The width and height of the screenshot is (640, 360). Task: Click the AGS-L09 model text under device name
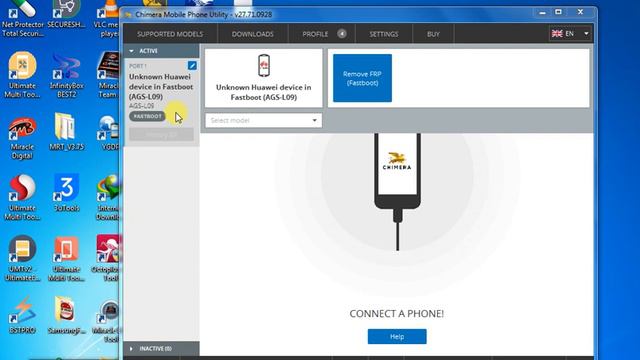[x=141, y=106]
